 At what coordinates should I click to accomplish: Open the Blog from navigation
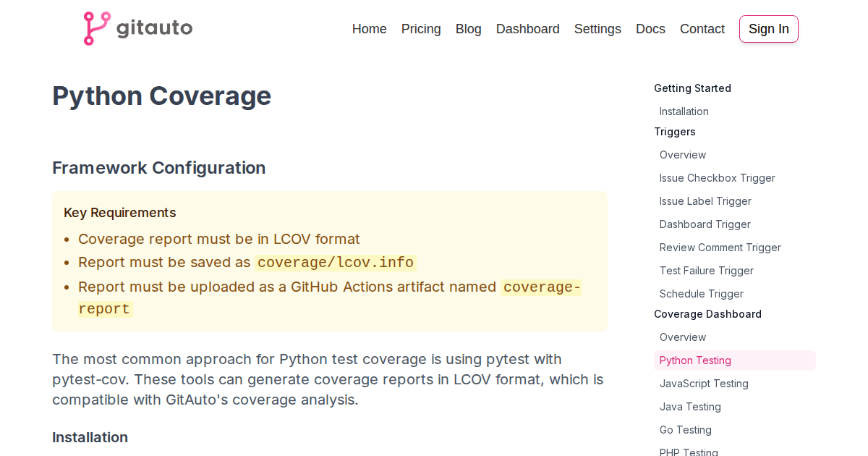[468, 29]
